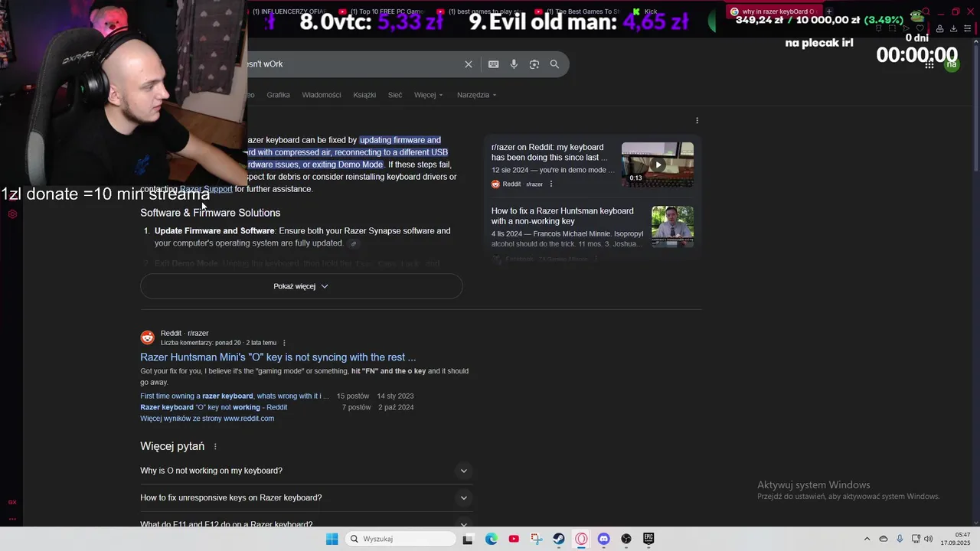
Task: Expand Pokaż więcej in AI overview
Action: coord(301,286)
